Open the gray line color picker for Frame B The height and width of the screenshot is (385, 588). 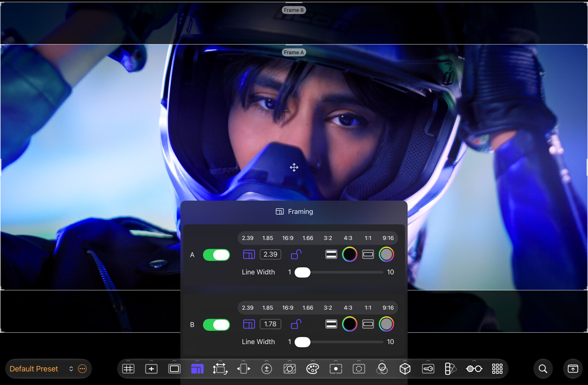click(386, 324)
